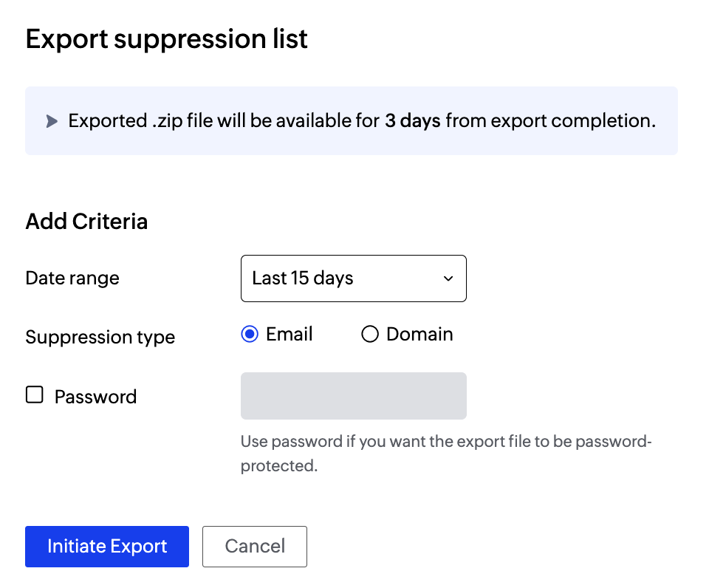Choose the Domain suppression type radio button
Screen dimensions: 709x588
point(369,335)
